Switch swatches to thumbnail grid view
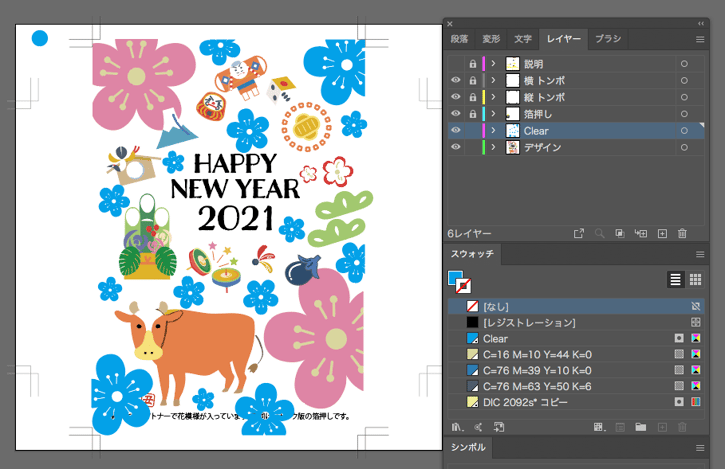 (696, 280)
